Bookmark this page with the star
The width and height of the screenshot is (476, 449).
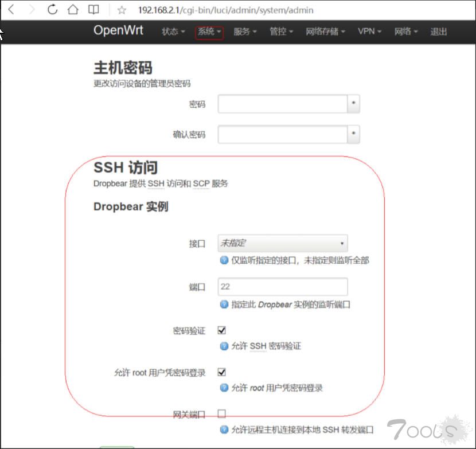(x=122, y=10)
